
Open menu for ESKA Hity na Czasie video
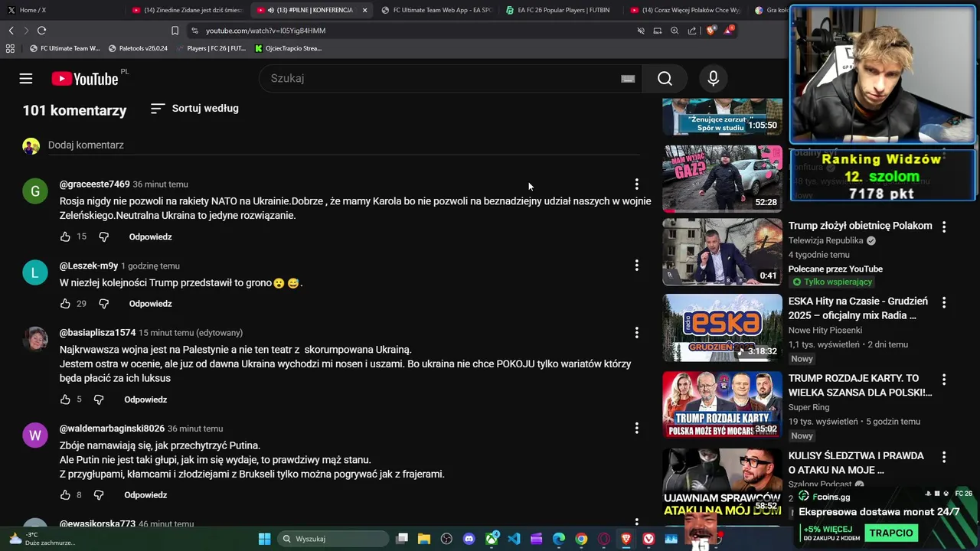pyautogui.click(x=944, y=302)
